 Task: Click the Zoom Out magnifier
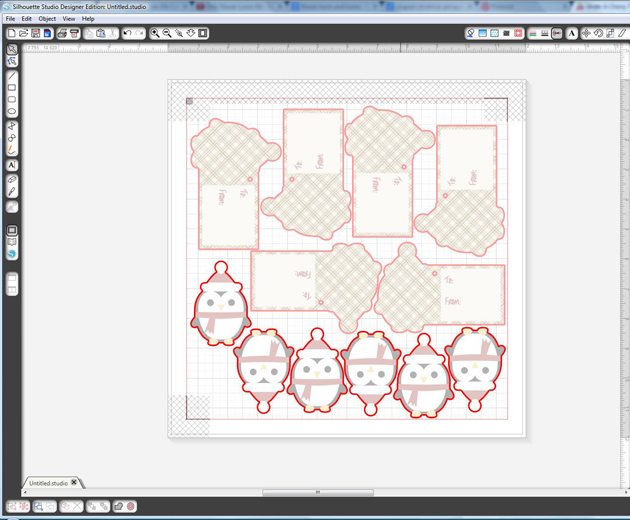pyautogui.click(x=167, y=33)
